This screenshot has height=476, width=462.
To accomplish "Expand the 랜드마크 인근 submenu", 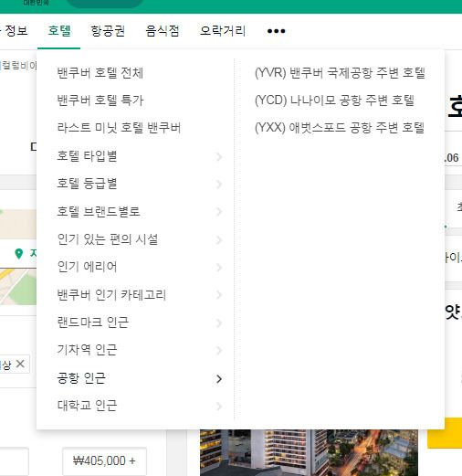I will (139, 323).
